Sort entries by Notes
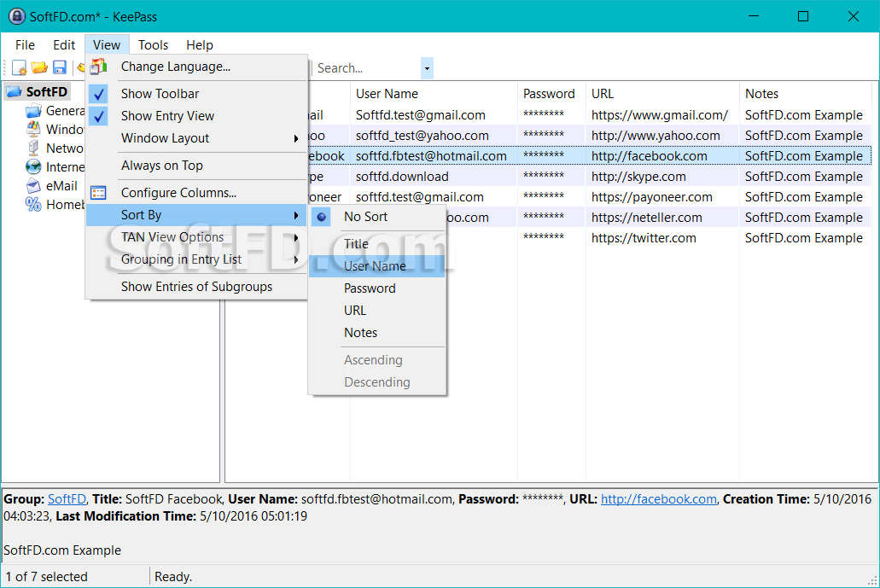880x588 pixels. 377,333
